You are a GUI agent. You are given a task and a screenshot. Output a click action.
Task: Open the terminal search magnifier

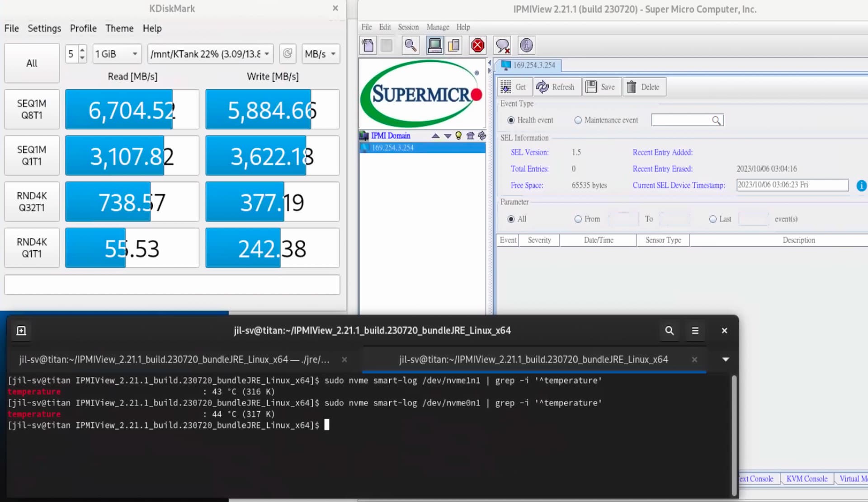669,331
